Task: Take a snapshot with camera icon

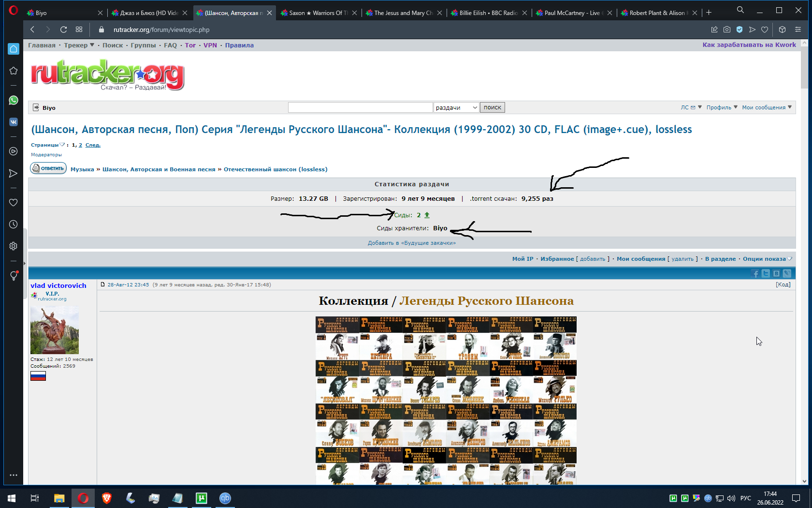Action: [x=727, y=30]
